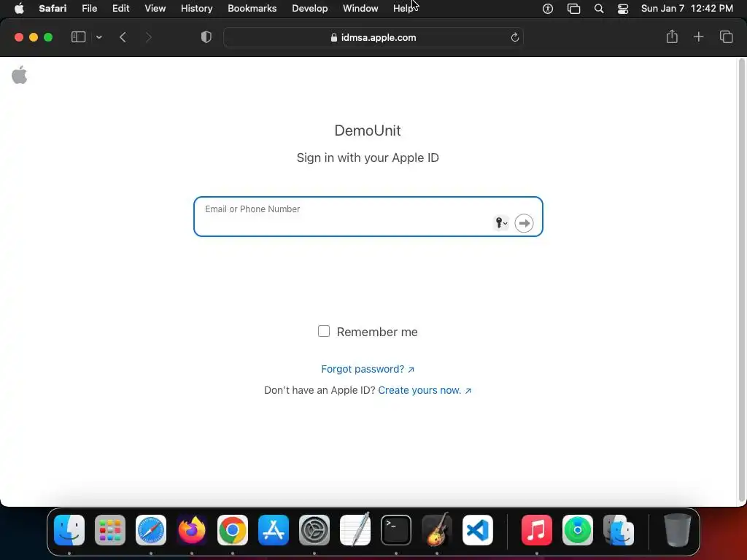Click the idmsa.apple.com address bar

373,37
